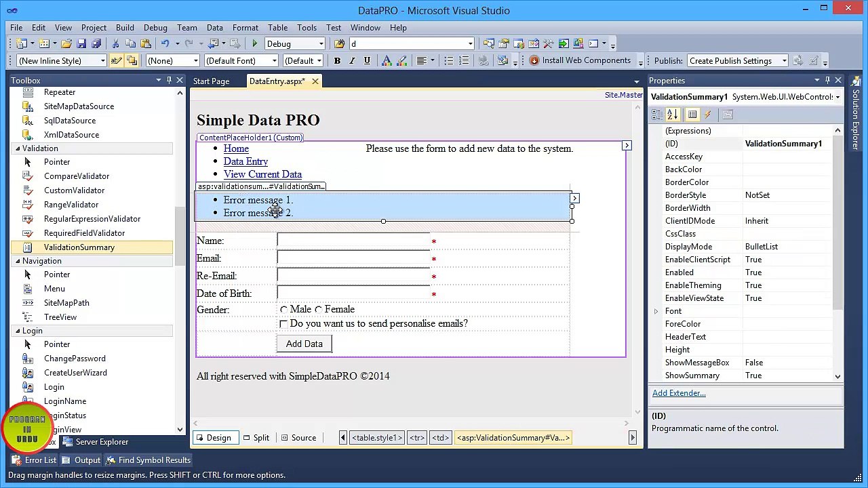Select the Male radio button

[x=283, y=310]
